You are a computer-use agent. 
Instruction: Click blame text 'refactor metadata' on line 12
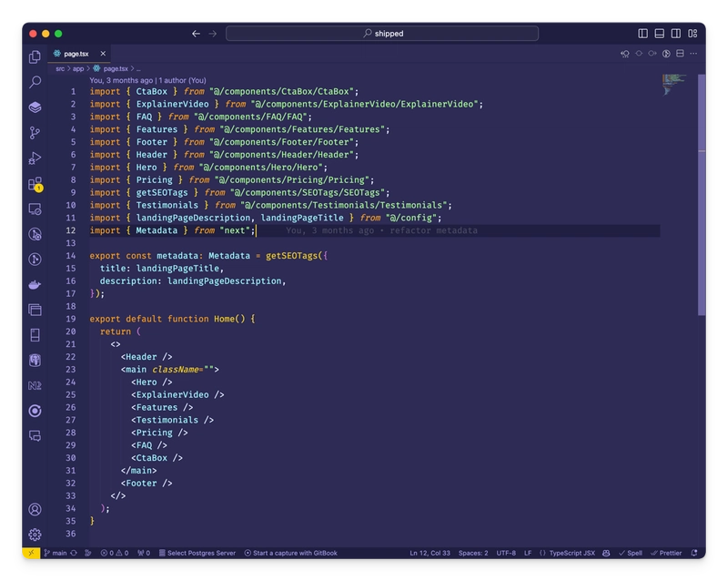pyautogui.click(x=434, y=230)
